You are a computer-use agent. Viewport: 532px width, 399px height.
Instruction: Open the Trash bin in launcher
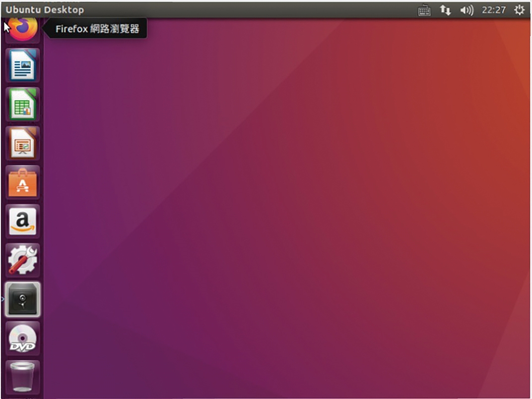pyautogui.click(x=22, y=377)
